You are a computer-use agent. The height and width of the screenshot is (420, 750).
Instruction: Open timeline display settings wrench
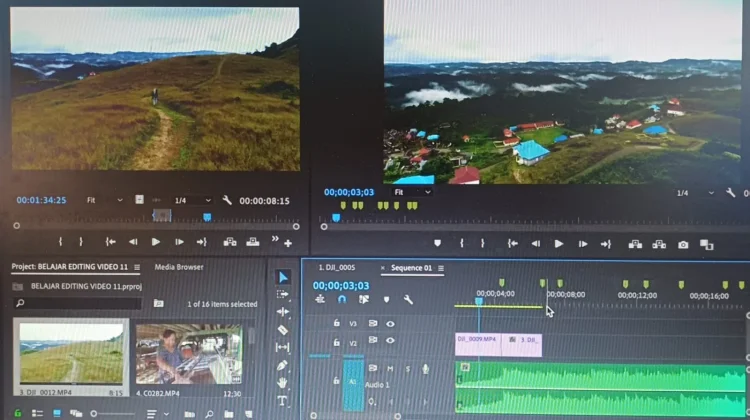[408, 300]
